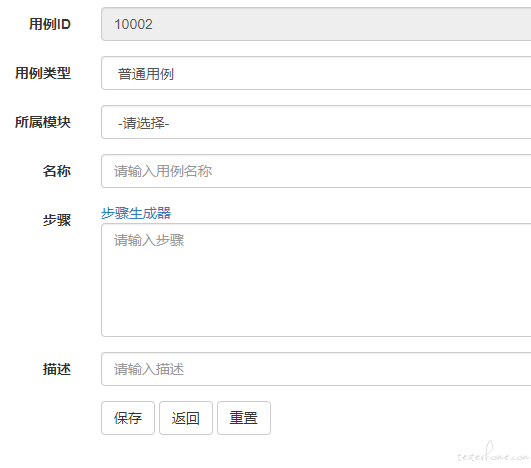The image size is (531, 468).
Task: Click the 用例ID label
Action: 50,24
